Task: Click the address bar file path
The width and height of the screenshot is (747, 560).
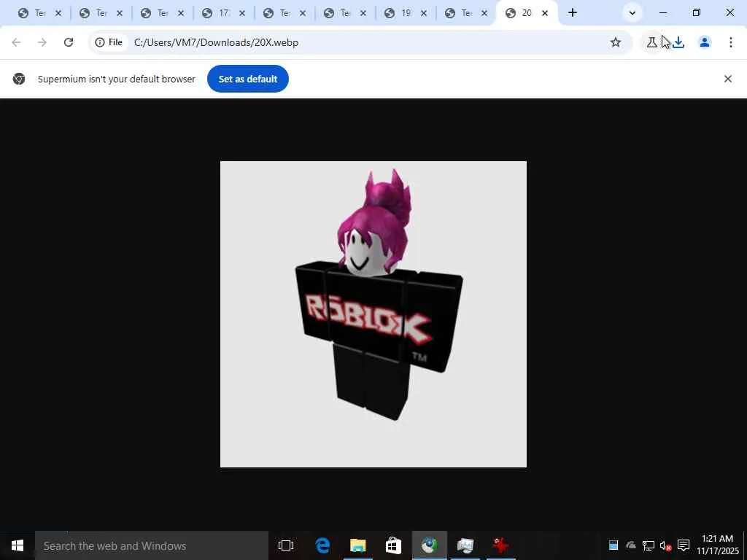Action: [216, 42]
